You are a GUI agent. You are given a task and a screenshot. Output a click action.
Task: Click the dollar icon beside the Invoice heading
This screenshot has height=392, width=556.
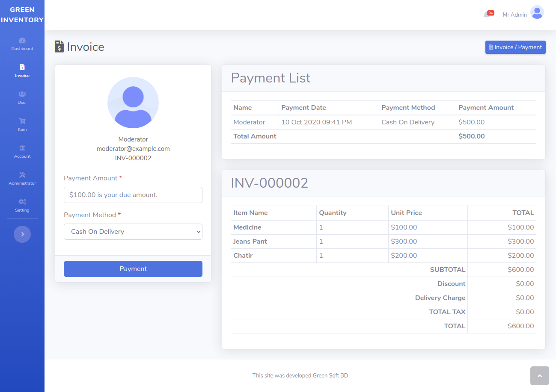click(x=59, y=46)
